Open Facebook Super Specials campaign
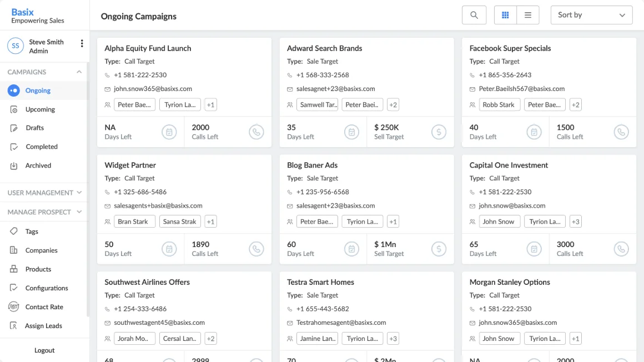The width and height of the screenshot is (644, 362). point(510,48)
